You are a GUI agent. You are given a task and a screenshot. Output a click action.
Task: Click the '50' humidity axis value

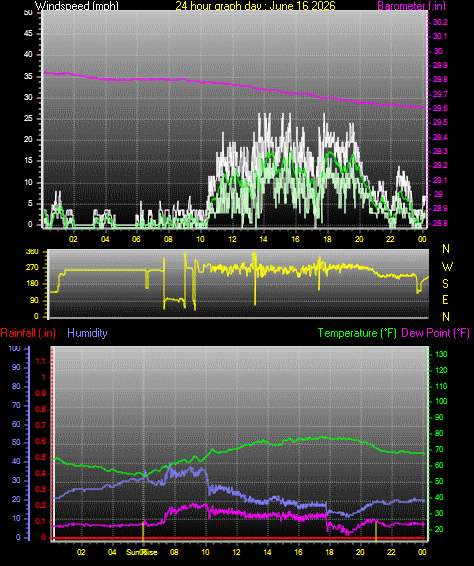click(16, 443)
